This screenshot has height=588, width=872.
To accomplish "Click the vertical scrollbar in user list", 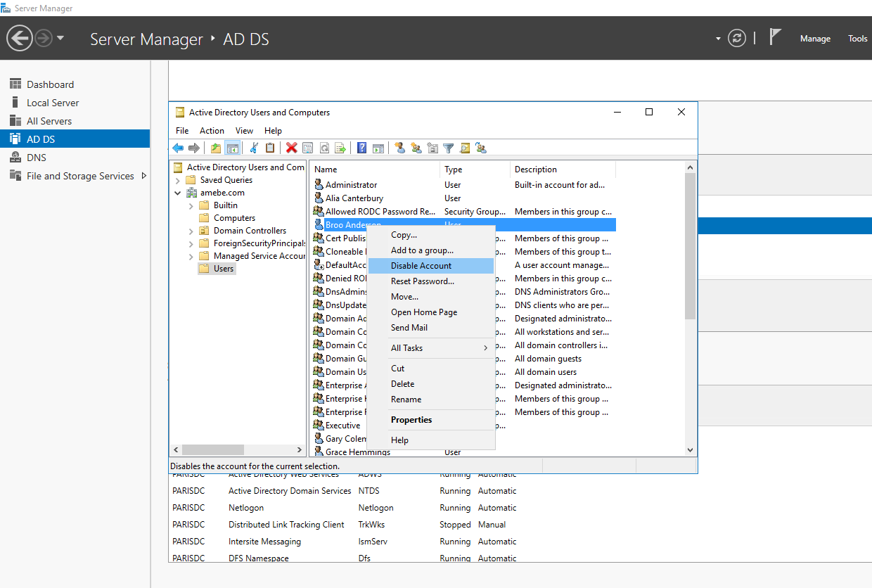I will coord(690,246).
